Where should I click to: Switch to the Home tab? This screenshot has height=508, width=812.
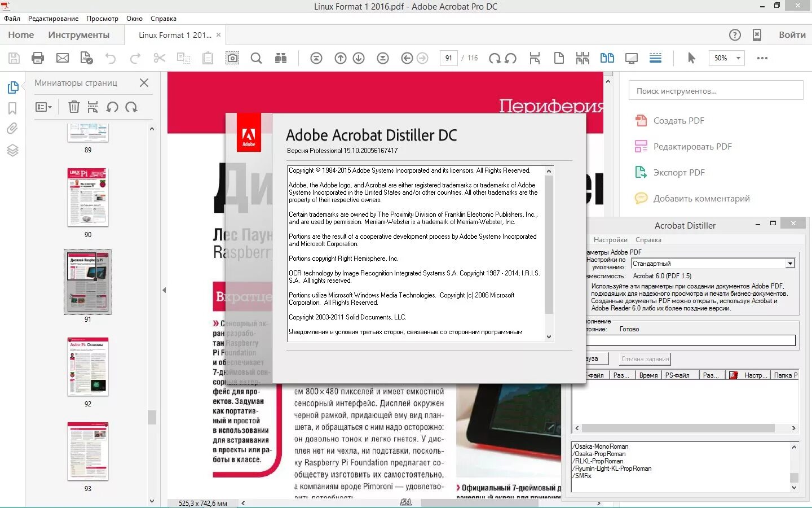[x=21, y=34]
